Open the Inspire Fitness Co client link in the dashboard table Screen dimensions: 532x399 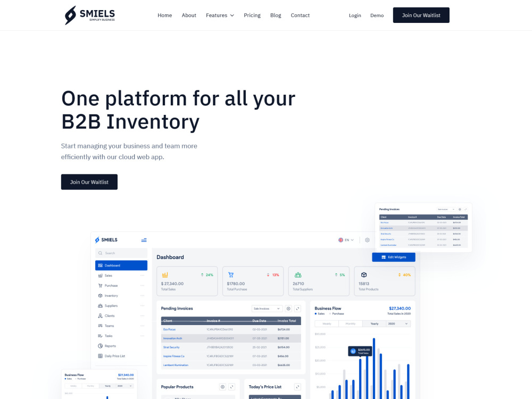click(174, 356)
